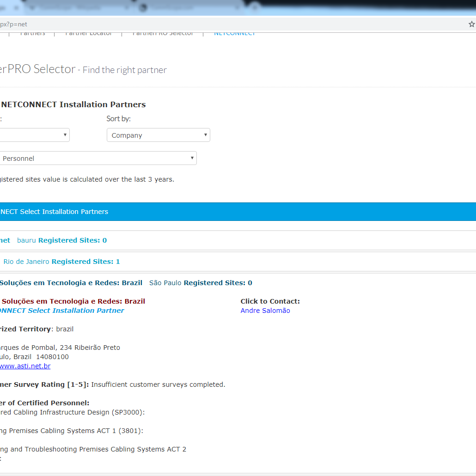Click the 'Cabling Infrastructure Design (SP3000):' line
This screenshot has height=476, width=476.
79,412
